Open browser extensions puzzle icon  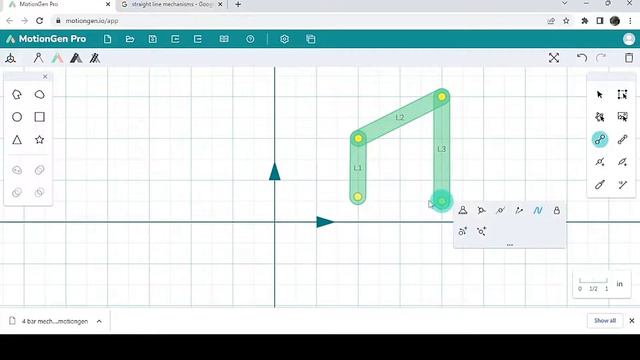pyautogui.click(x=584, y=20)
